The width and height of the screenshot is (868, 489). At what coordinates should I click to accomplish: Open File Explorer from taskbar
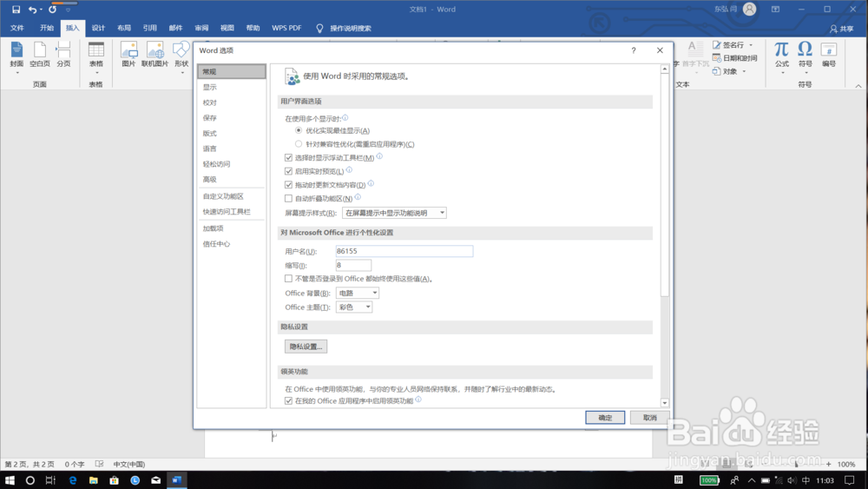[93, 480]
